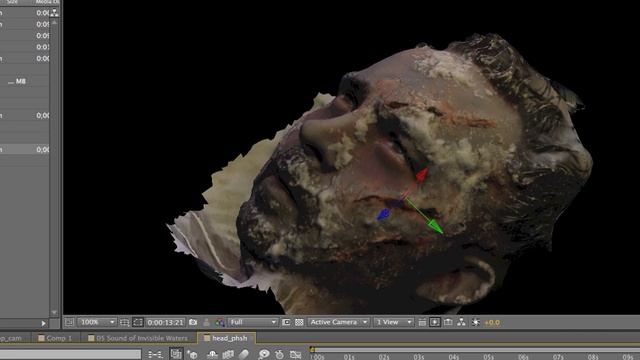Click the Reset Exposure icon
The width and height of the screenshot is (640, 360).
click(476, 322)
